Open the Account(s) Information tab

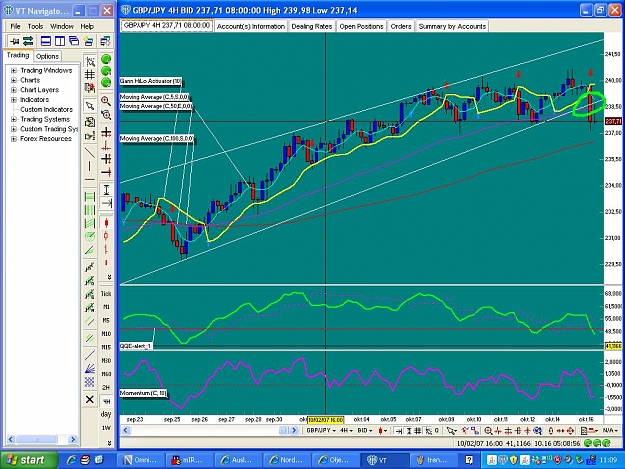click(251, 26)
